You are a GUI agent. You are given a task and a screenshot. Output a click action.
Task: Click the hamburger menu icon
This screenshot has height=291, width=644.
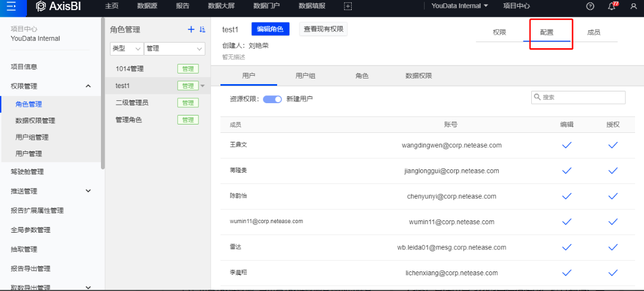coord(11,6)
